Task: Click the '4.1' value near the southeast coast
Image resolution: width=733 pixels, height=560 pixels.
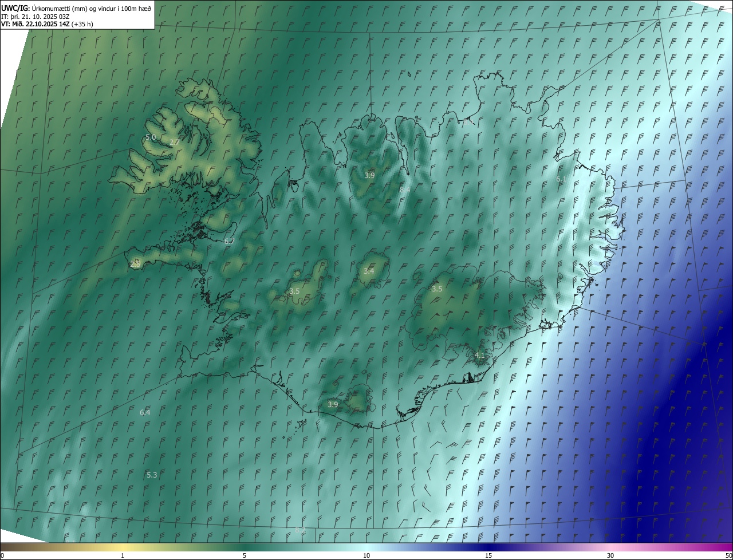Action: pos(480,356)
